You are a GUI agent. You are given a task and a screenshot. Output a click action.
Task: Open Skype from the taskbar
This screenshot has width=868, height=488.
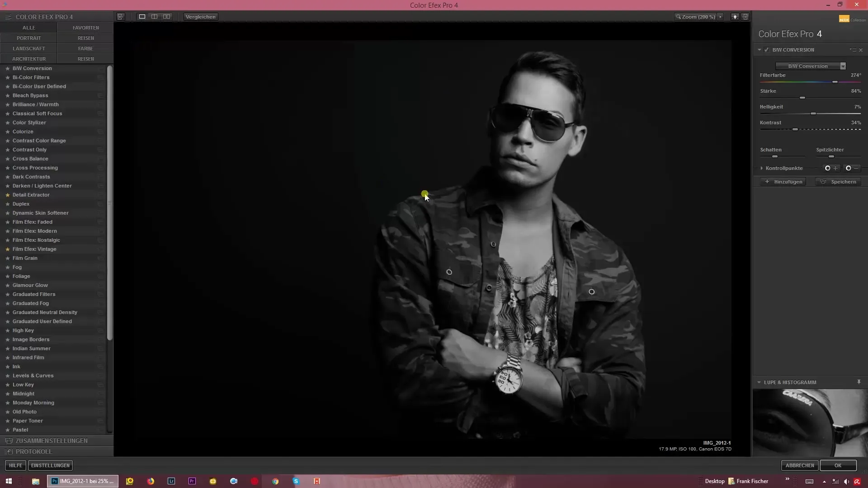(x=296, y=481)
